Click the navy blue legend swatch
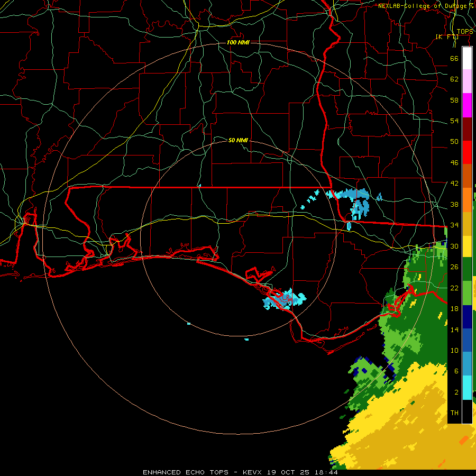 click(x=467, y=317)
